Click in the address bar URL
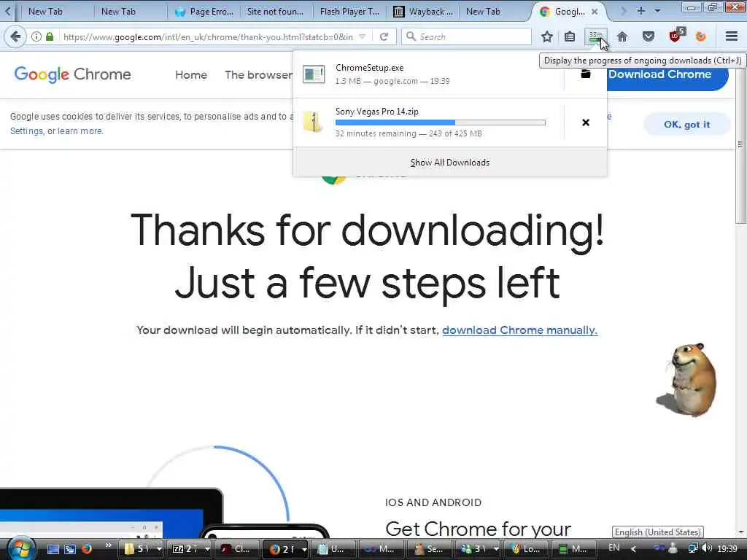747x560 pixels. point(209,36)
